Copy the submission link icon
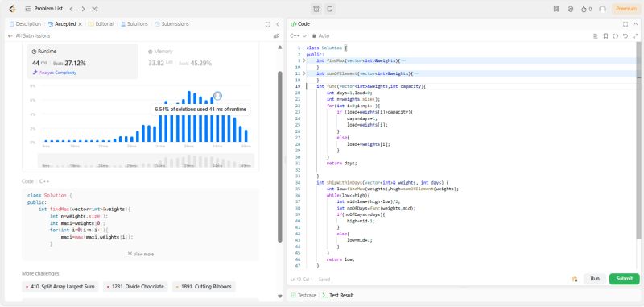This screenshot has height=307, width=644. tap(276, 36)
